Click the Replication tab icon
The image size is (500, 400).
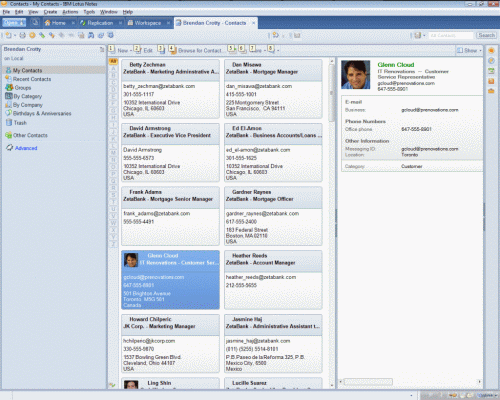(83, 23)
